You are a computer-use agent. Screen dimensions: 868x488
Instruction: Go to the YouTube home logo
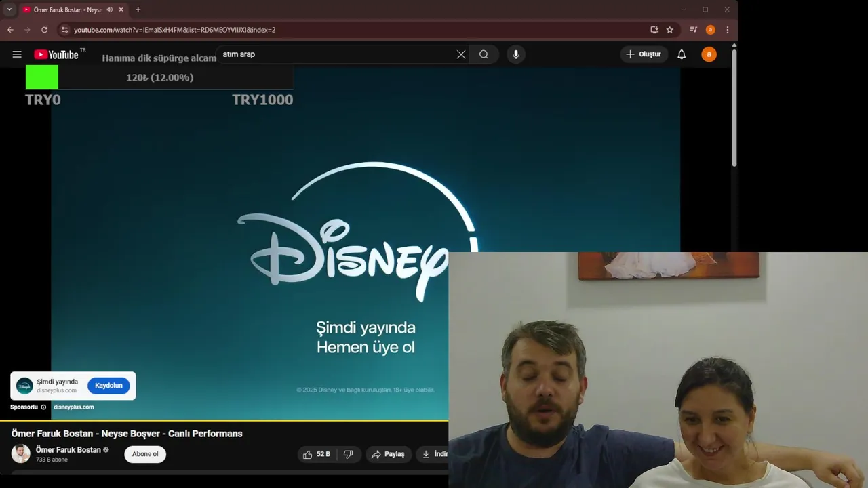(x=56, y=54)
